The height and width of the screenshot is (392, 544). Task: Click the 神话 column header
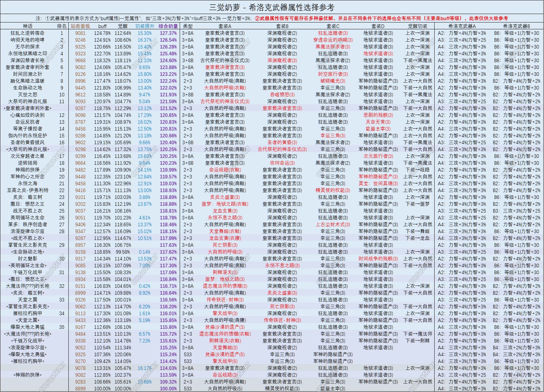pos(28,26)
